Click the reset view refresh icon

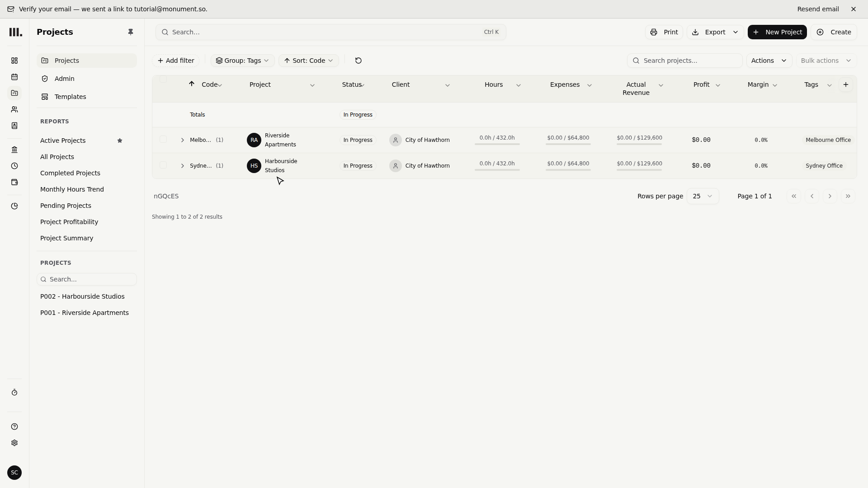(x=359, y=61)
